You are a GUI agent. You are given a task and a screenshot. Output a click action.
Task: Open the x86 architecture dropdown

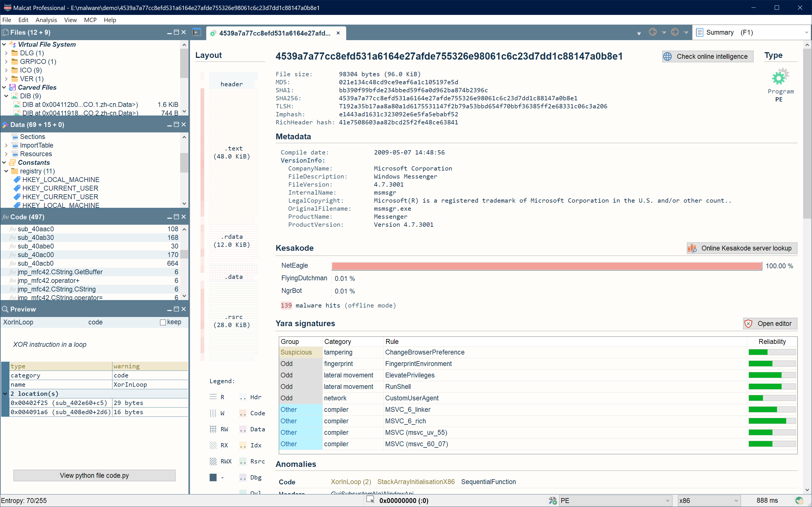coord(709,500)
